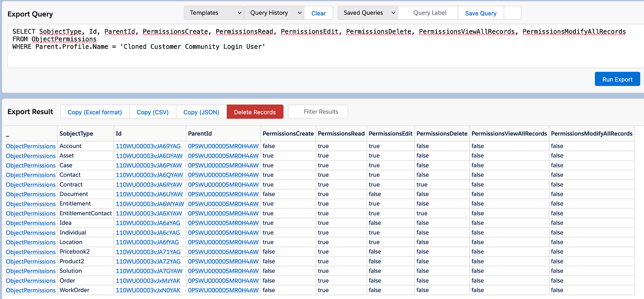Click the Export Result heading

click(30, 111)
